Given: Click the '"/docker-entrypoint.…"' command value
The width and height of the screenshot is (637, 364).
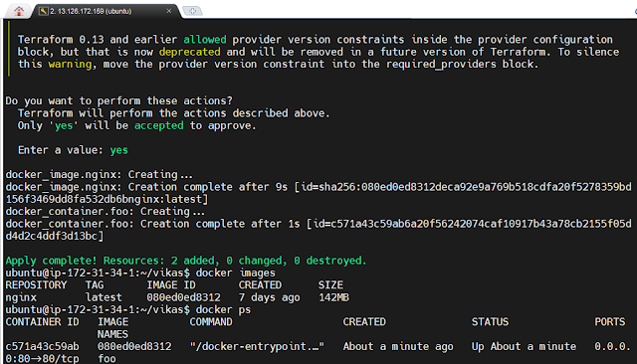Looking at the screenshot, I should click(257, 346).
